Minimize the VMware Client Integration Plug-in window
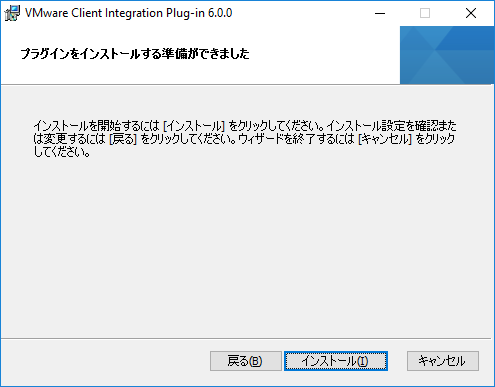The height and width of the screenshot is (387, 495). 380,13
